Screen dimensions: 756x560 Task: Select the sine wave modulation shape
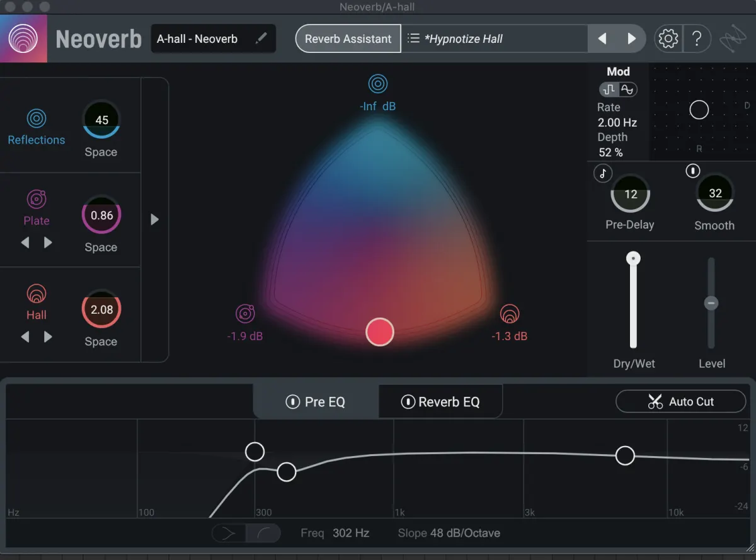(627, 89)
